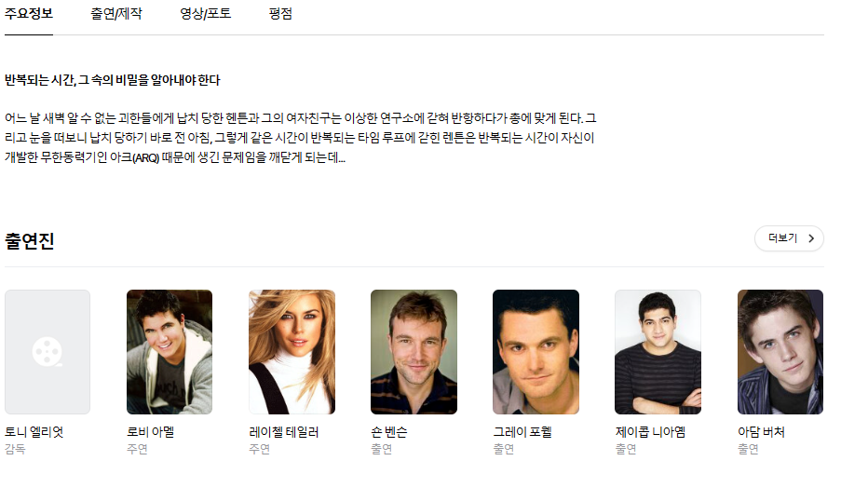
Task: Switch to the 출연/제작 tab
Action: [116, 14]
